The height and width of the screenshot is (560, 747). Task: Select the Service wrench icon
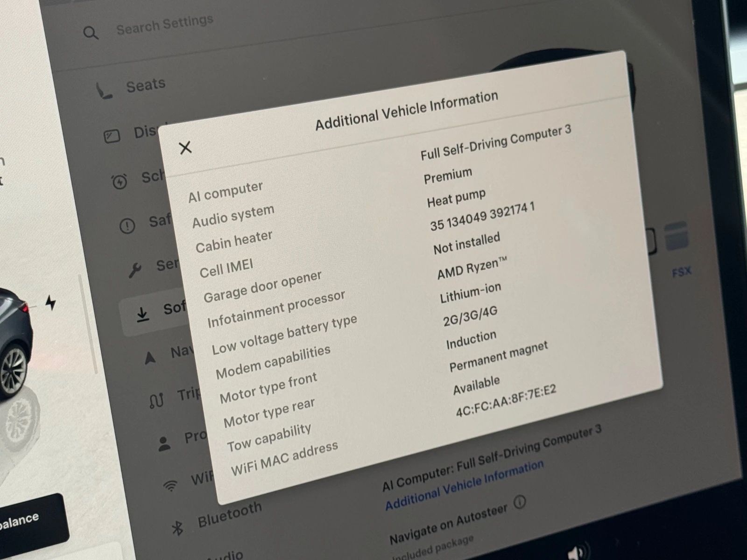pos(135,270)
